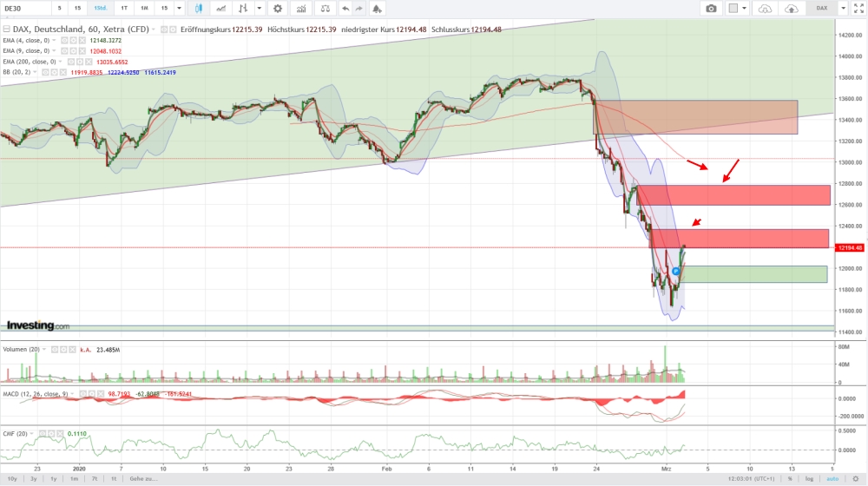Open Volumen indicator settings
The height and width of the screenshot is (486, 868).
tap(63, 350)
